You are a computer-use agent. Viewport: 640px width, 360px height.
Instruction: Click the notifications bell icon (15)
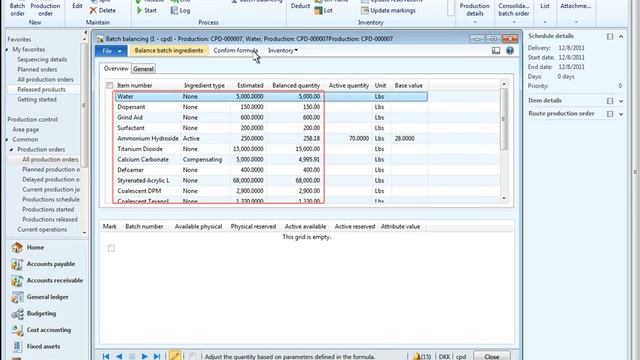tap(416, 357)
